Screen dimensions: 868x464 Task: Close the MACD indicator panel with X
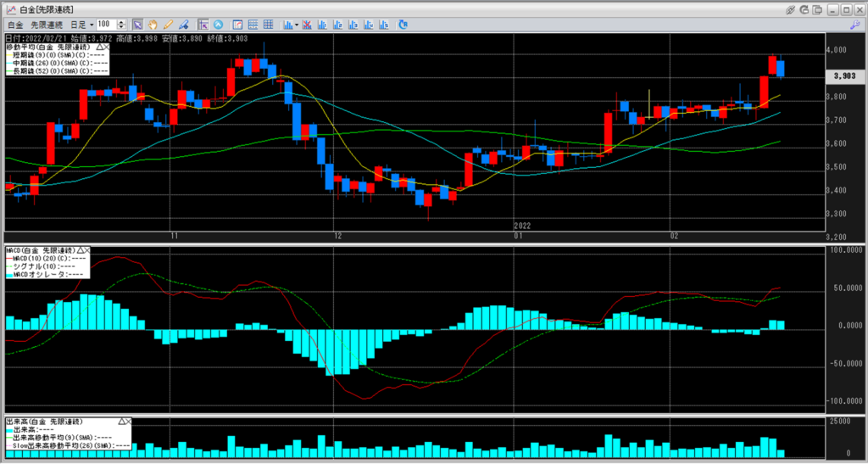point(87,252)
